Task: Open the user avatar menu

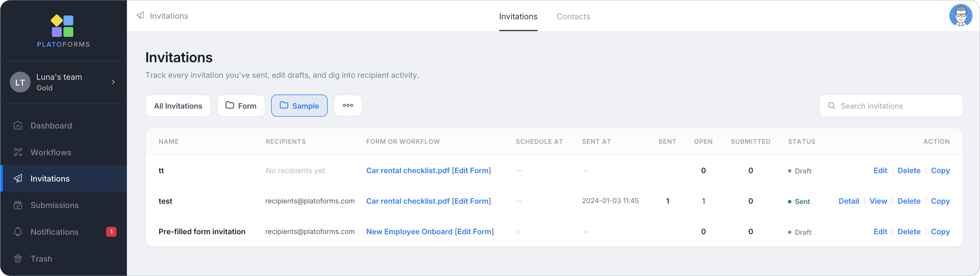Action: pyautogui.click(x=961, y=16)
